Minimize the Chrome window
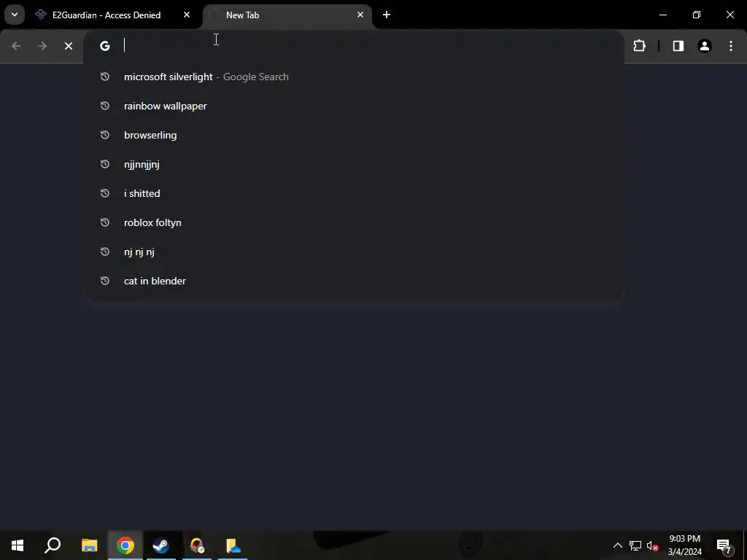The height and width of the screenshot is (560, 747). (662, 15)
